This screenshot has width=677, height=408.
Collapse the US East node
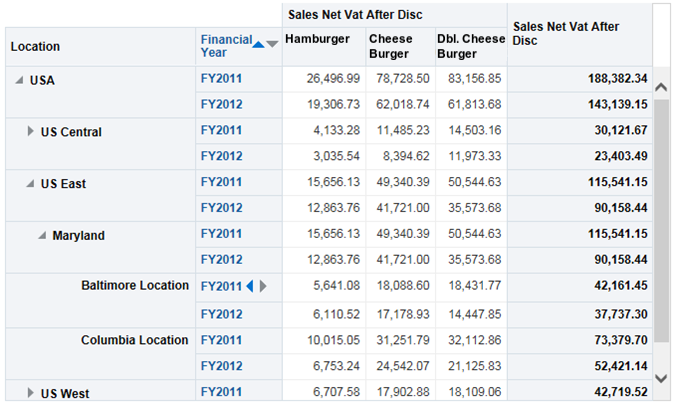coord(31,183)
